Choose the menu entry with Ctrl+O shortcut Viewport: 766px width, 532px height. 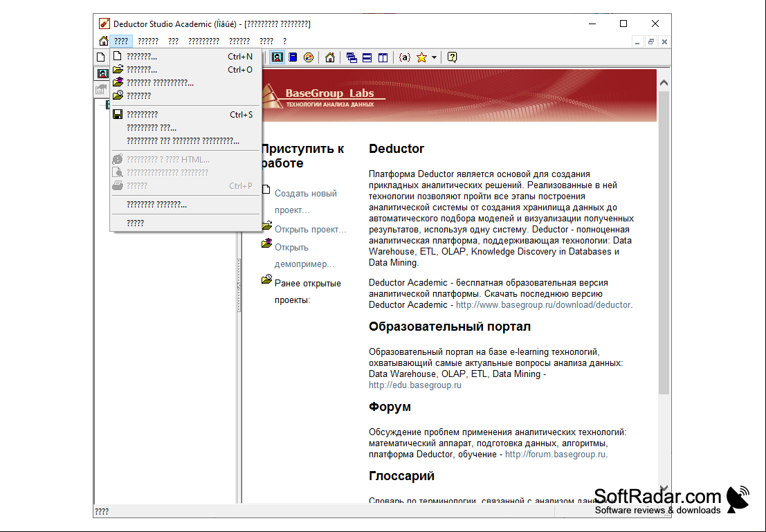(x=185, y=69)
